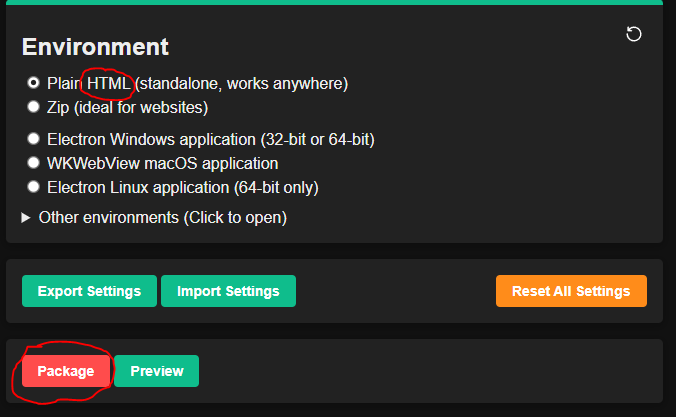This screenshot has width=676, height=417.
Task: Select Electron Linux application radio button
Action: [x=33, y=187]
